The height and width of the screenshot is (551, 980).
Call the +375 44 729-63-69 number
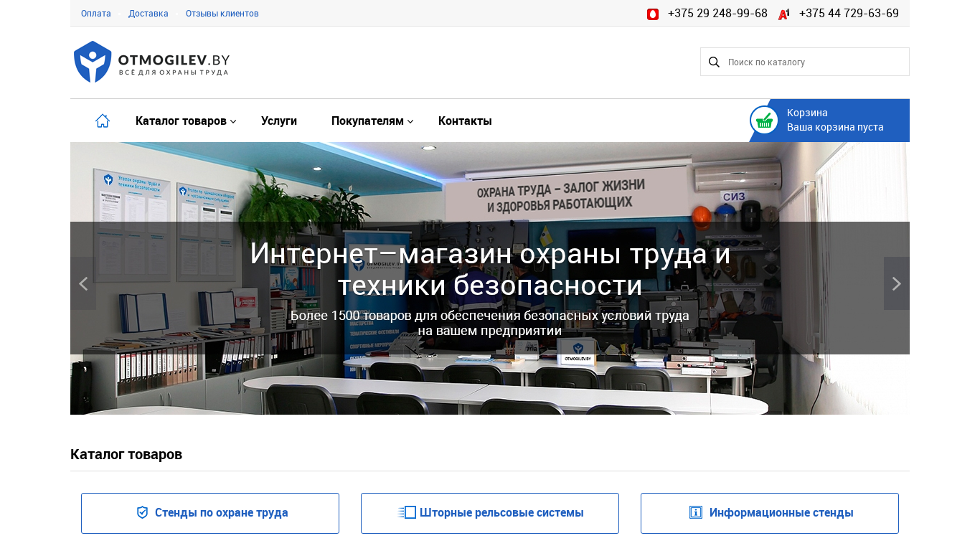(849, 14)
